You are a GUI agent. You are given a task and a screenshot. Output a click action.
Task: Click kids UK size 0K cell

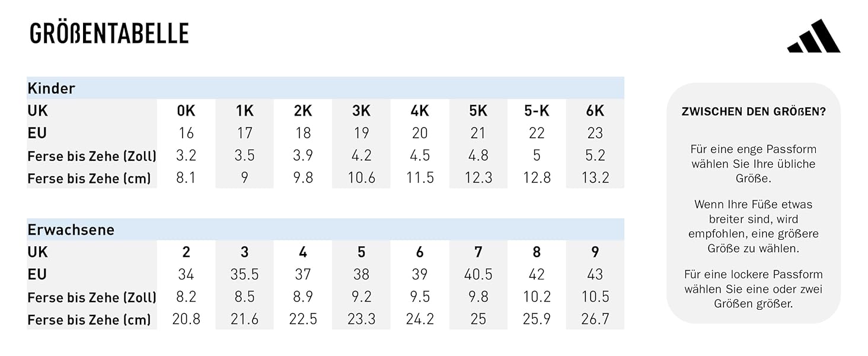tap(186, 110)
